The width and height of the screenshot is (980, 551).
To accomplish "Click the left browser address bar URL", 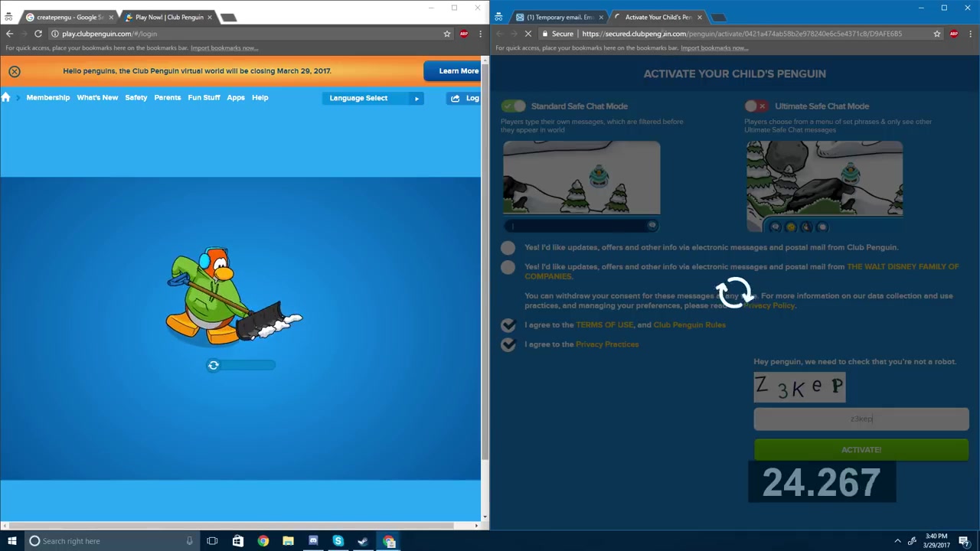I will [109, 34].
